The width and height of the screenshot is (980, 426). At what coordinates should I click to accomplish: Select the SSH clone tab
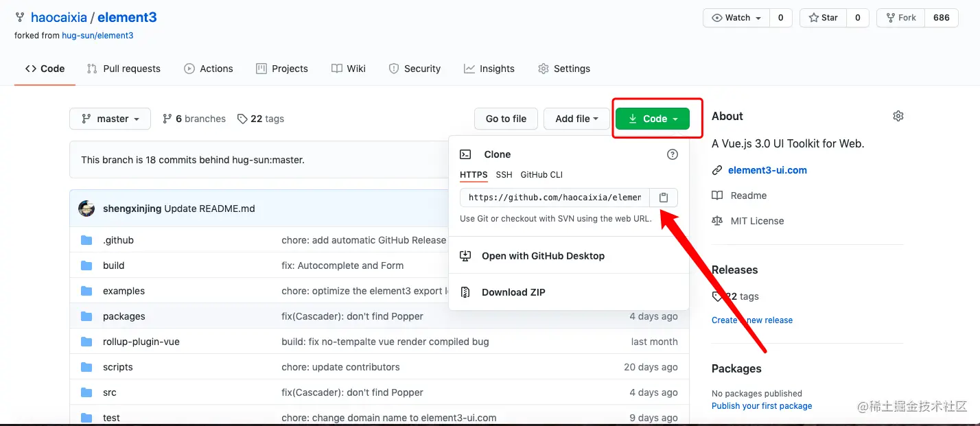[x=504, y=175]
